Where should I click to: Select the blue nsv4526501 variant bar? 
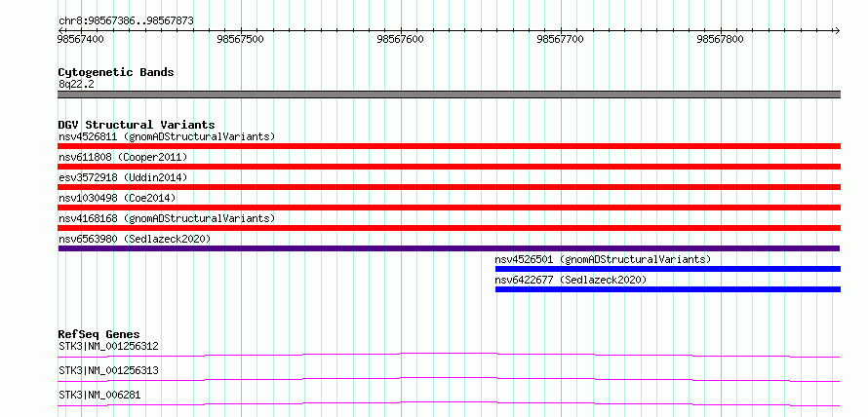668,269
